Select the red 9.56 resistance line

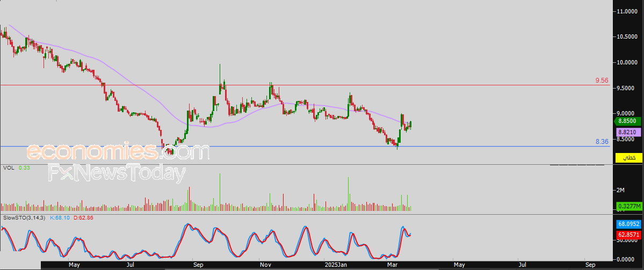[305, 85]
